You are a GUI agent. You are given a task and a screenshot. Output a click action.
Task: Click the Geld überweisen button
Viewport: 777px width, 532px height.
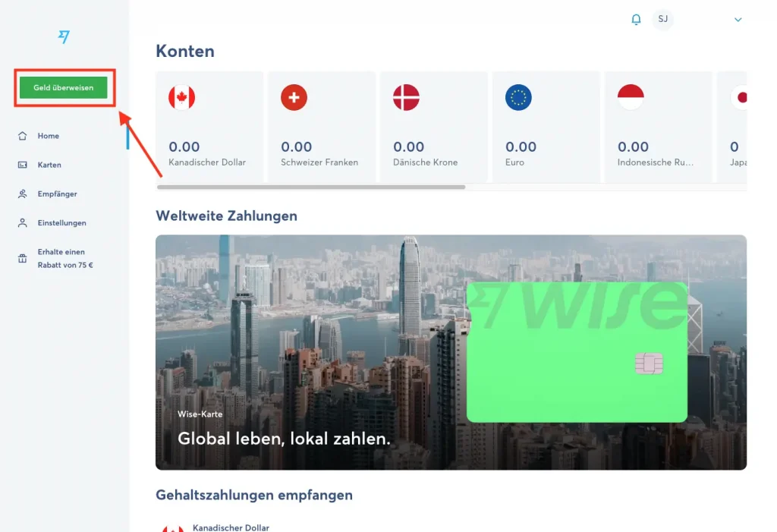click(64, 88)
